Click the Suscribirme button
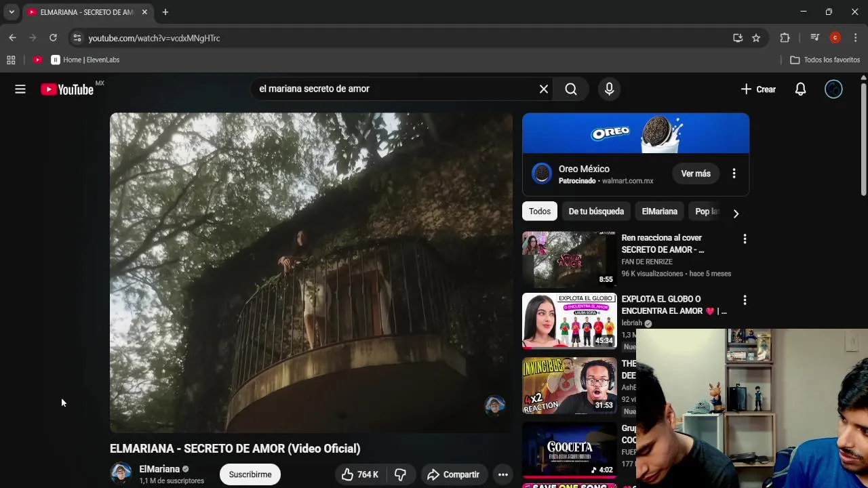 point(250,474)
